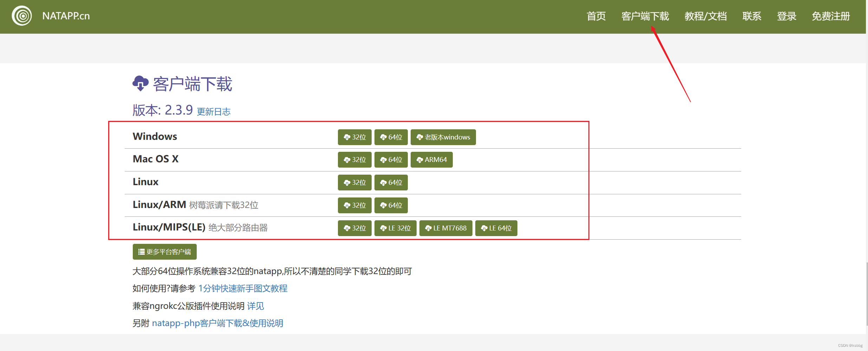The width and height of the screenshot is (868, 351).
Task: Click the Windows row label
Action: coord(155,136)
